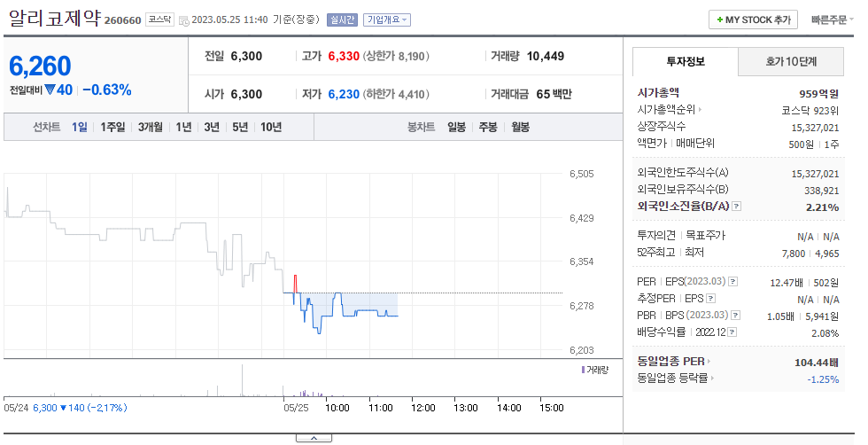Click the 상한가 8,190 text
Viewport: 868px width, 445px height.
click(x=397, y=56)
